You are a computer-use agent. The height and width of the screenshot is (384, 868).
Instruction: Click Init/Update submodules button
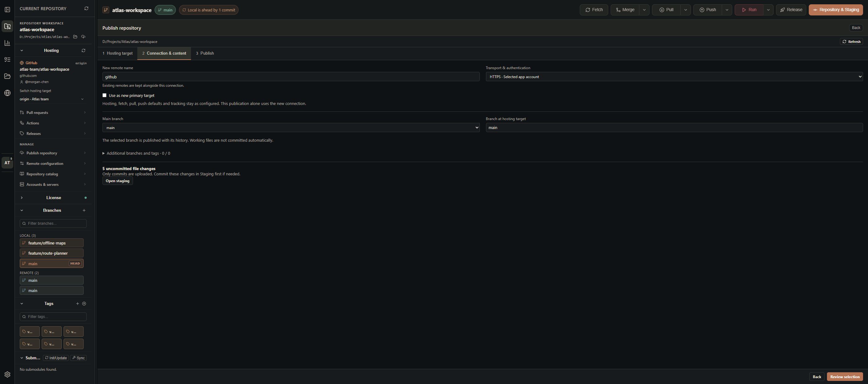click(x=56, y=358)
